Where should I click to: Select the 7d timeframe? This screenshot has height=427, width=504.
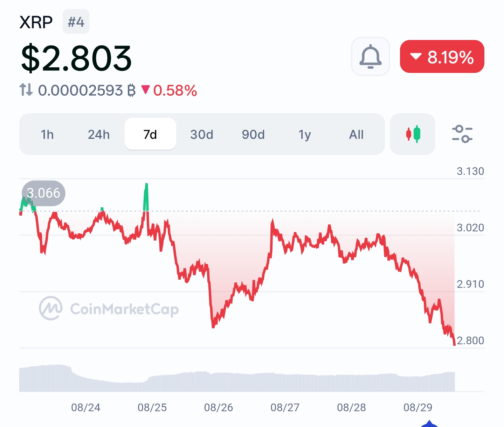click(150, 134)
